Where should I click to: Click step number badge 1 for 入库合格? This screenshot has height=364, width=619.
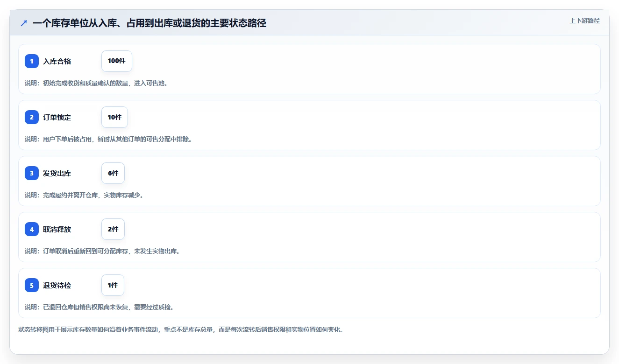point(32,61)
